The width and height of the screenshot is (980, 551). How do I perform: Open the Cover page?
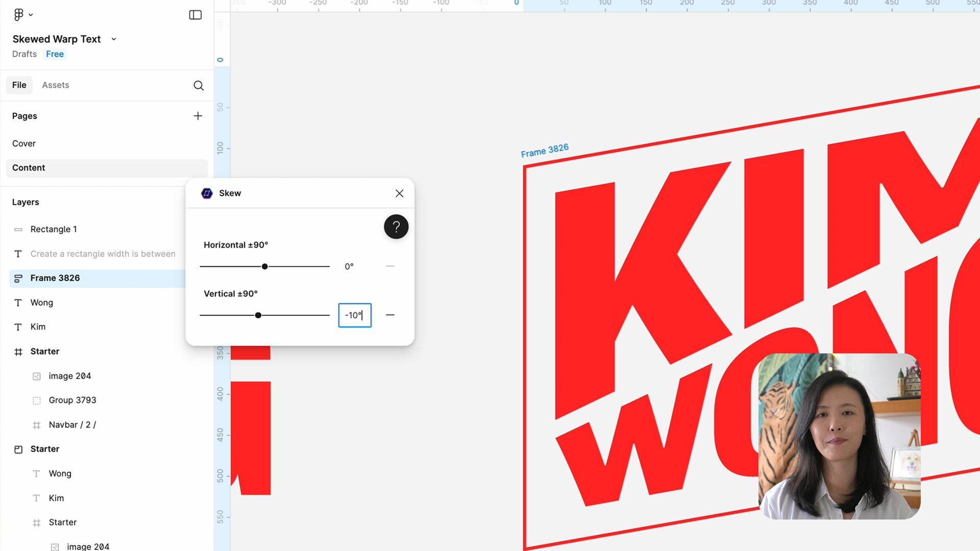[24, 143]
